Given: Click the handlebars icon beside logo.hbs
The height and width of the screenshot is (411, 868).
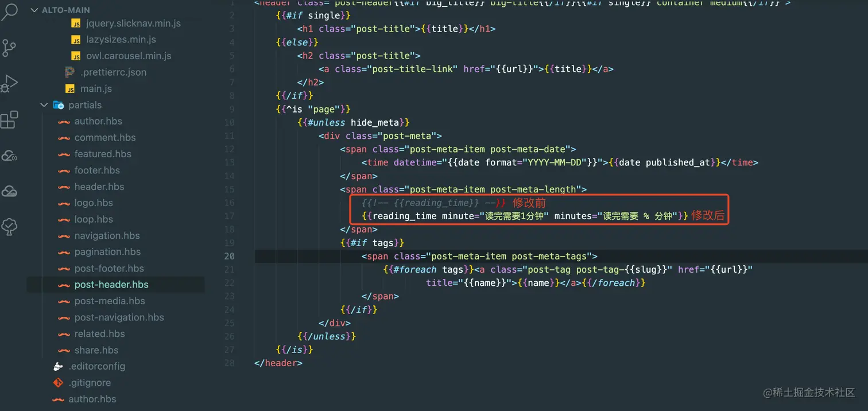Looking at the screenshot, I should [x=64, y=203].
